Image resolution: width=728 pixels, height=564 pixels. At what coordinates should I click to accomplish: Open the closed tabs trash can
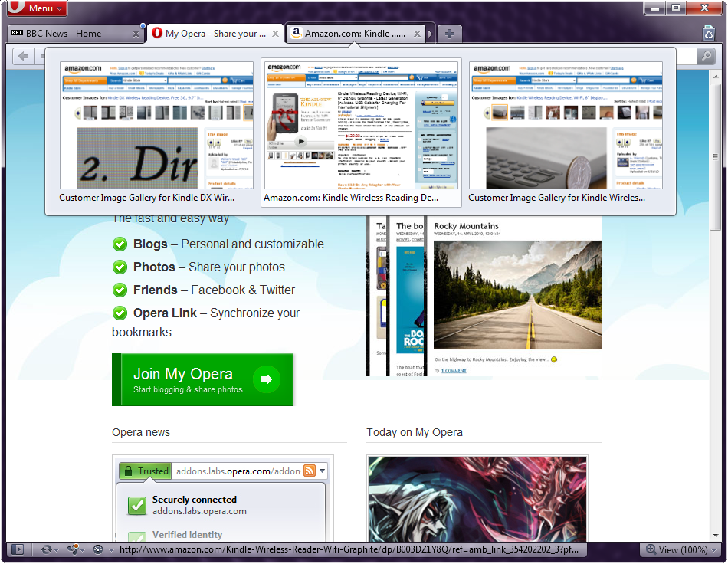(x=708, y=33)
